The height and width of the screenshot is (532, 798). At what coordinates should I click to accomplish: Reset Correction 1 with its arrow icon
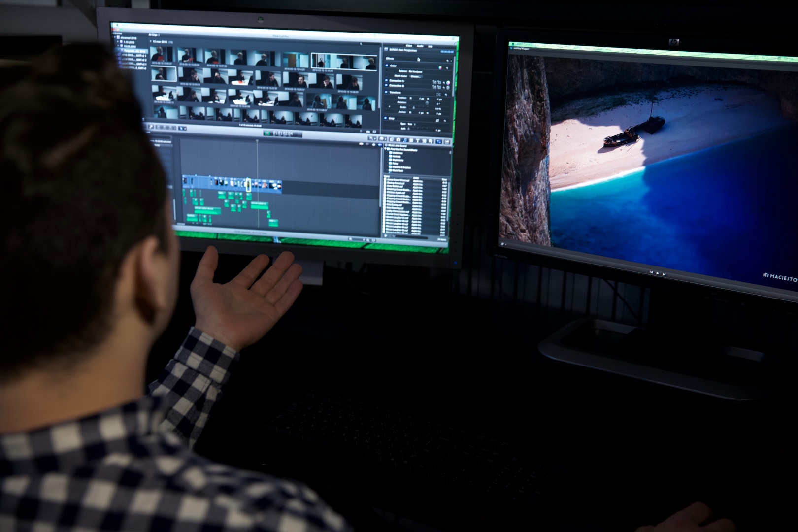coord(444,83)
